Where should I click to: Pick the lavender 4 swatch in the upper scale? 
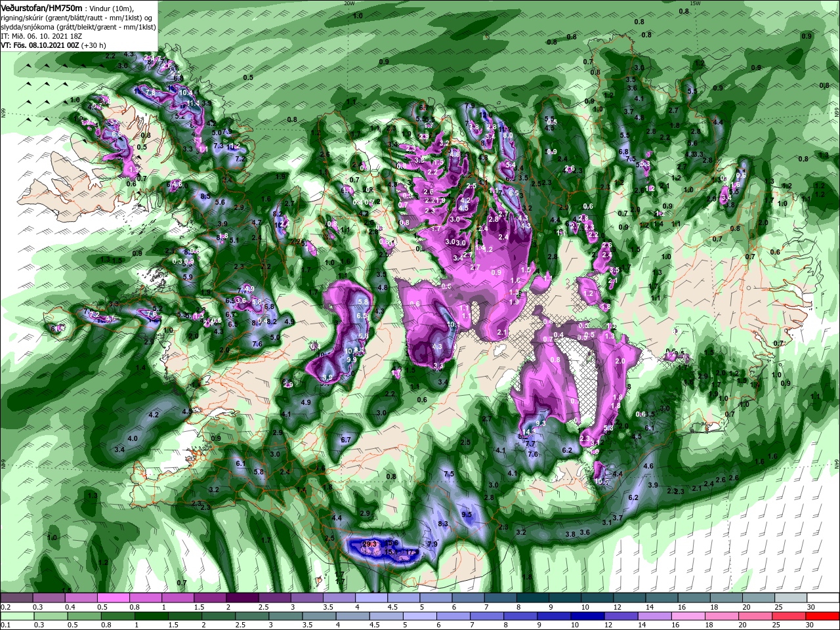pyautogui.click(x=371, y=598)
